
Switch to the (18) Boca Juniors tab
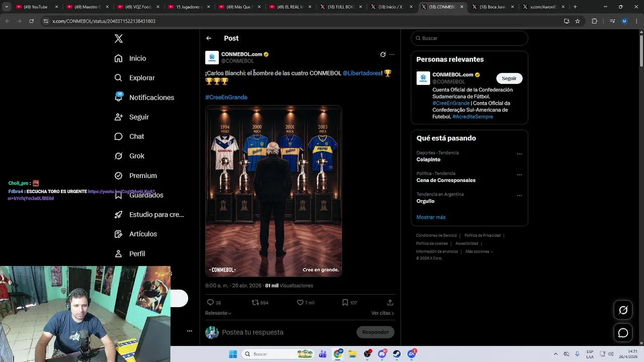tap(493, 7)
